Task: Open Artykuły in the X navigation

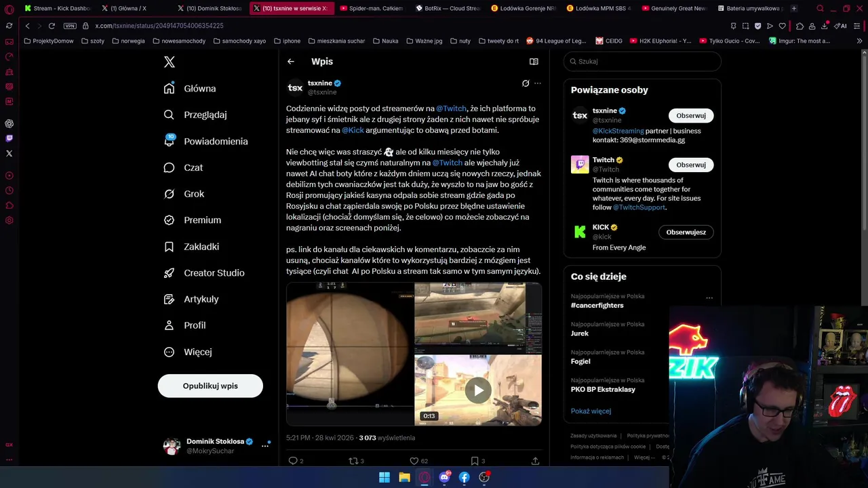Action: click(192, 299)
